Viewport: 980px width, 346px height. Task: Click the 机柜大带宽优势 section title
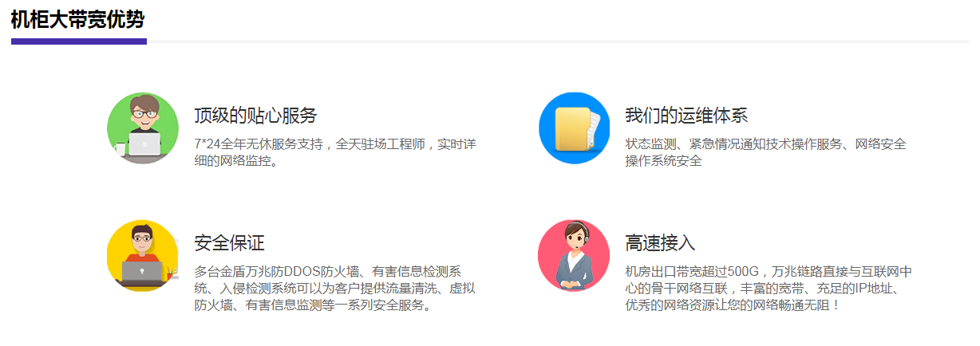coord(78,20)
